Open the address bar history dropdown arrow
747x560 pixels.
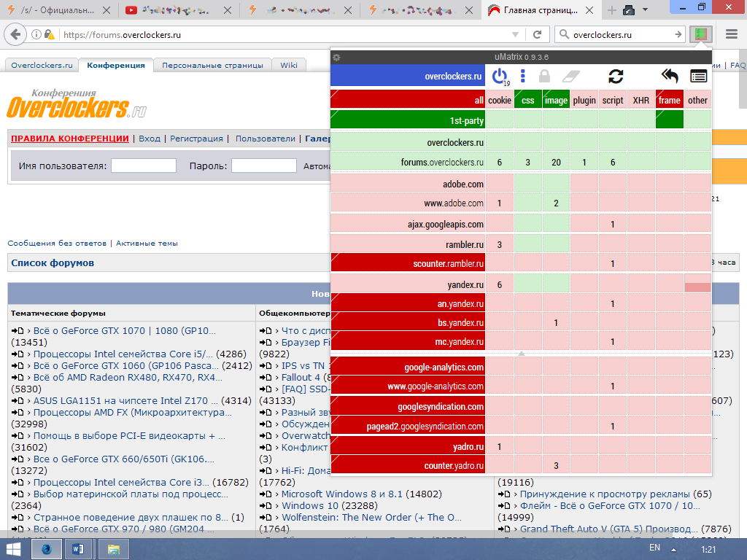(515, 34)
